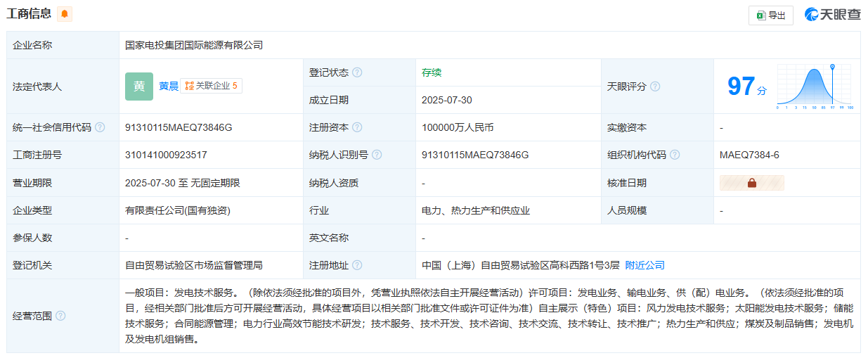Click the 行业 label
The width and height of the screenshot is (868, 358).
tap(319, 210)
